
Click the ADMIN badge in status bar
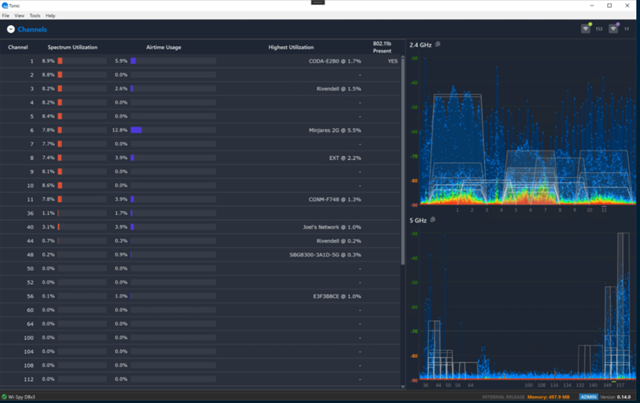click(589, 397)
